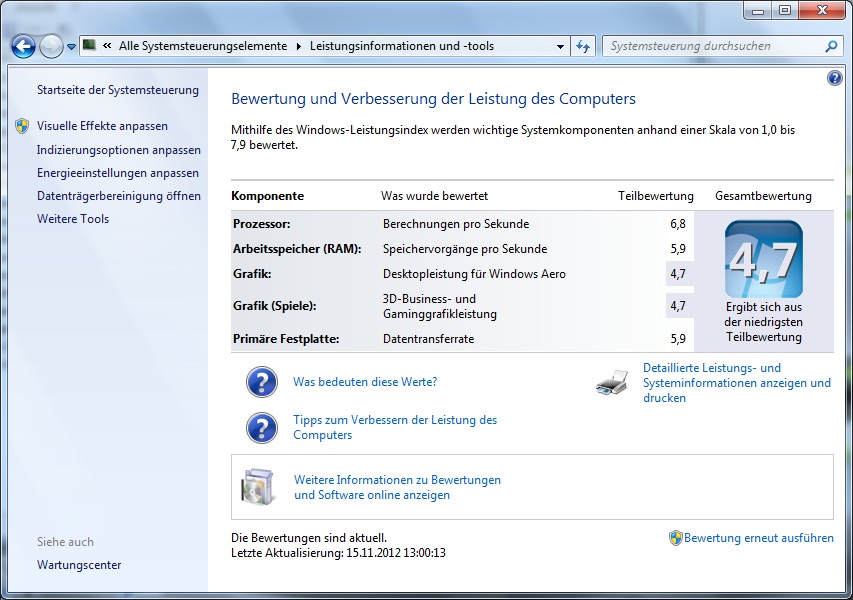
Task: Click the 'Primäre Festplatte:' label
Action: 286,339
